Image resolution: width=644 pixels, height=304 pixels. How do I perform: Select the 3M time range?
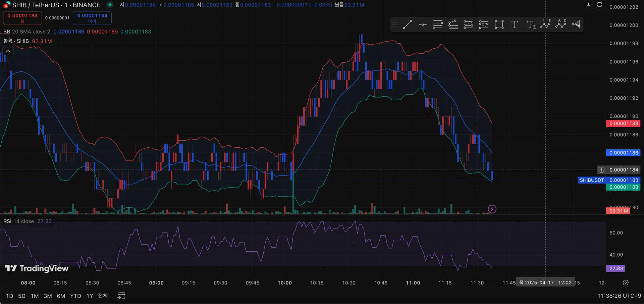[48, 296]
